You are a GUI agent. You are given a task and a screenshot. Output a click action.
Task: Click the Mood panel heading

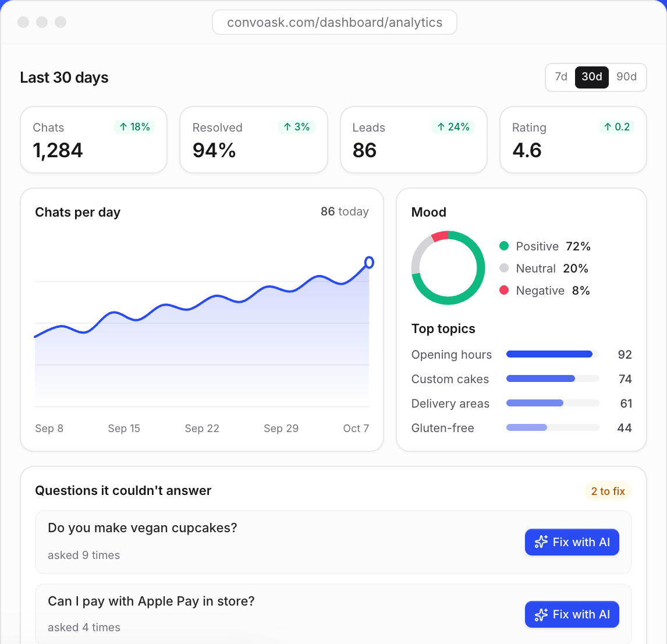428,212
